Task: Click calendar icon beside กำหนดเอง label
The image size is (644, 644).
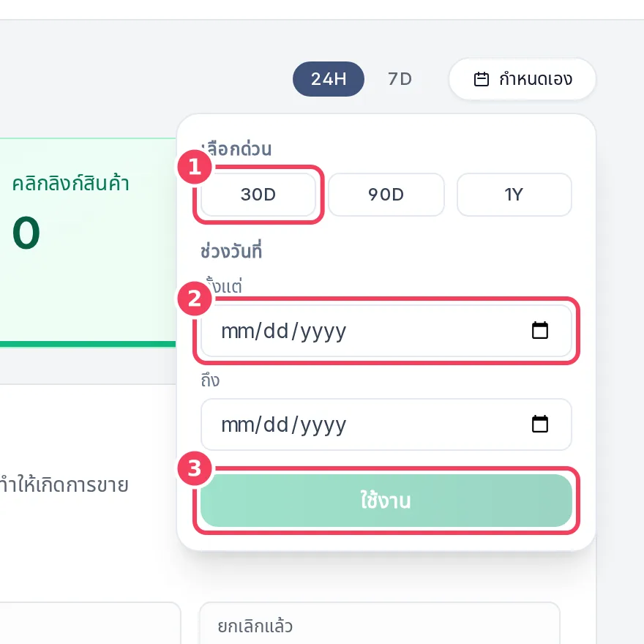Action: pyautogui.click(x=481, y=79)
